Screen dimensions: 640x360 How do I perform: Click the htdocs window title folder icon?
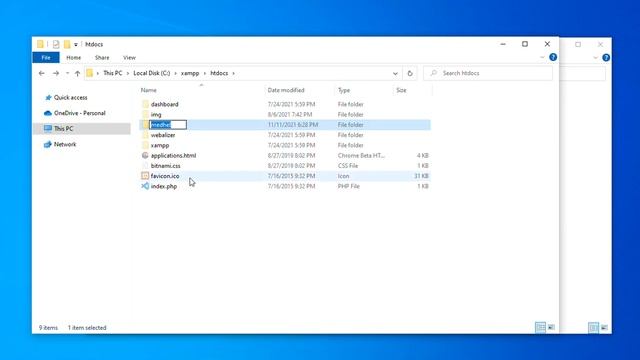[40, 44]
